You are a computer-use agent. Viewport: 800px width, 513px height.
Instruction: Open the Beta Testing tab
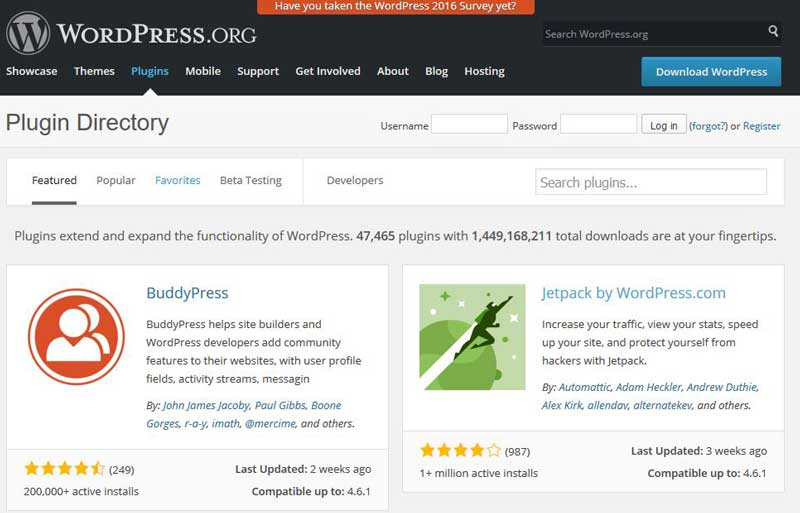251,181
